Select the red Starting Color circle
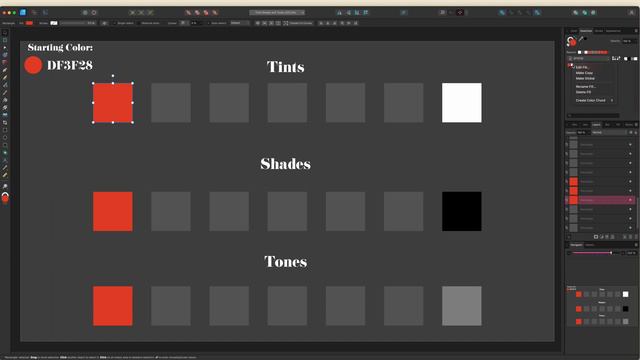 point(33,65)
